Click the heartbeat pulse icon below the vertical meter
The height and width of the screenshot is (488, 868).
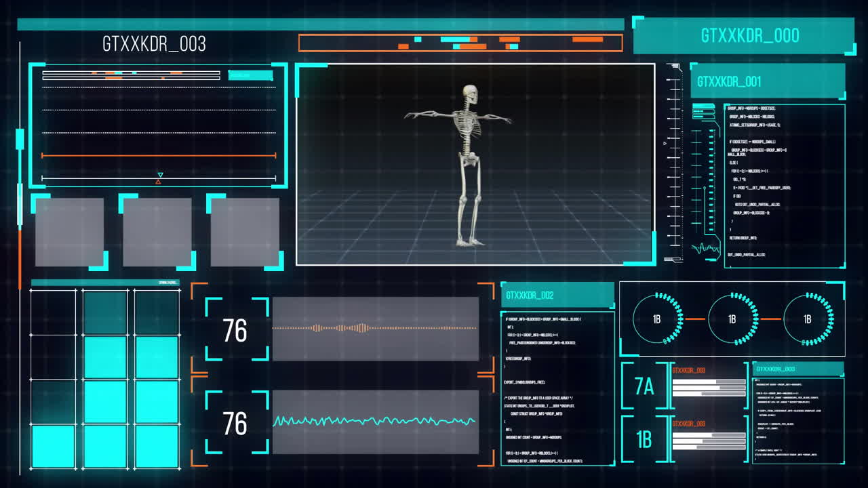tap(706, 249)
